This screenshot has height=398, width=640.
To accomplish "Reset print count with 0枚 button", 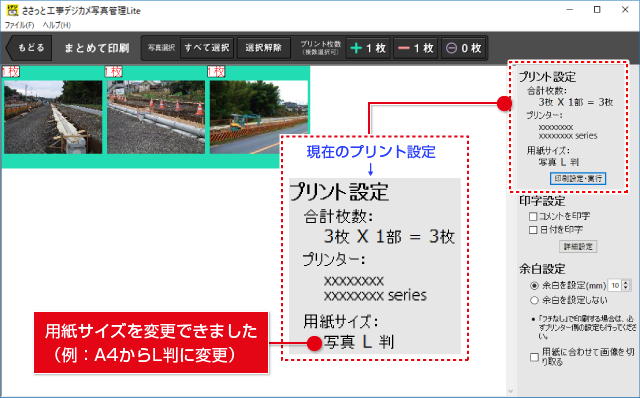I will [463, 48].
